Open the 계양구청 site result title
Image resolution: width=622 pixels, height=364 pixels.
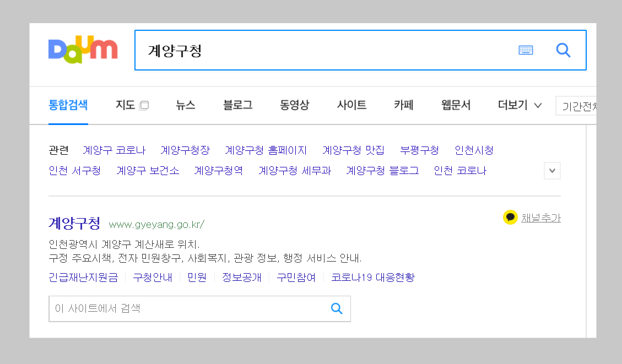pos(74,223)
